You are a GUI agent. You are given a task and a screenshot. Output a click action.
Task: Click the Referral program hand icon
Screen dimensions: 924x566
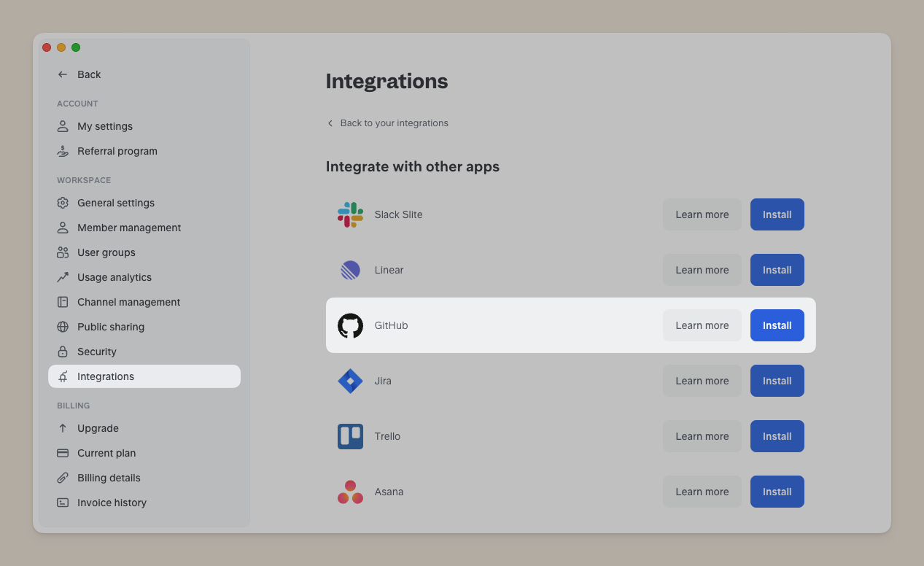click(63, 151)
